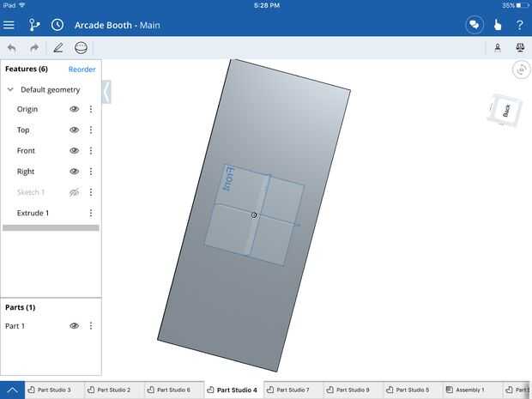Switch to Part Studio 5 tab

413,390
